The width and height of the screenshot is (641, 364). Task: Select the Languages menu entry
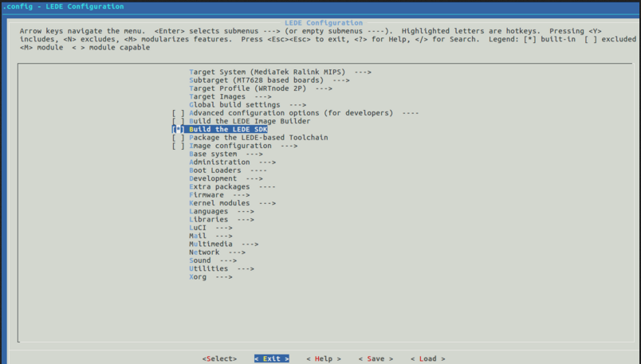tap(221, 211)
